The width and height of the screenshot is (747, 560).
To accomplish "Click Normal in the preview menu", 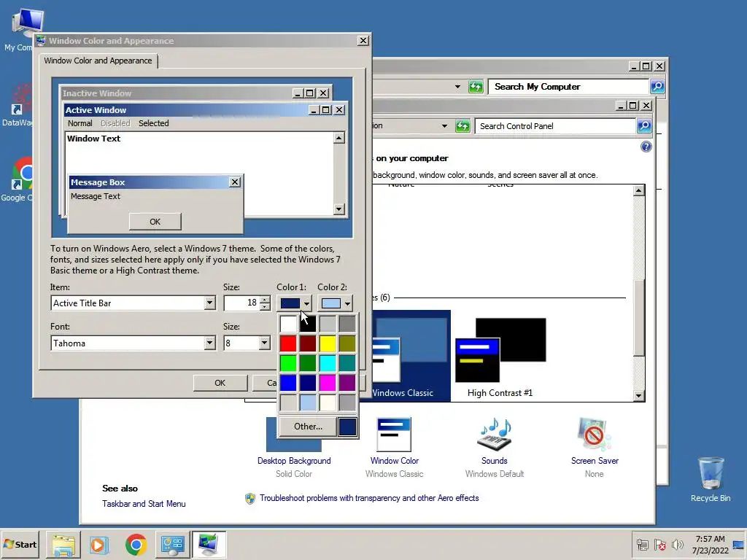I will (x=80, y=123).
